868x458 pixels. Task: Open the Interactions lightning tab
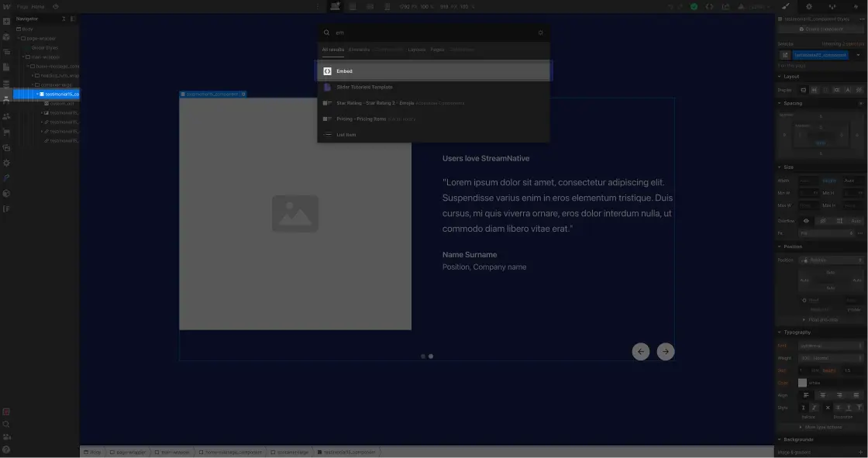pyautogui.click(x=856, y=7)
